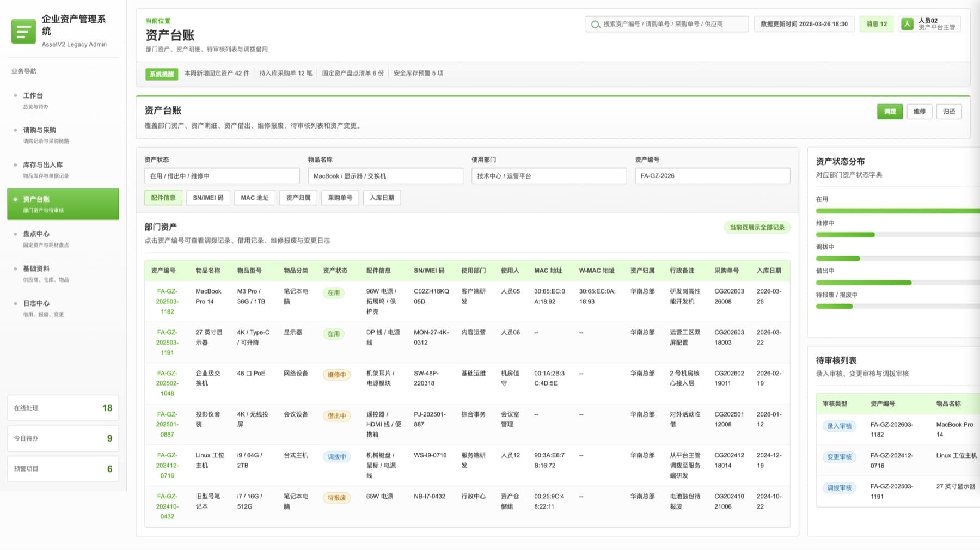Screen dimensions: 980x550
Task: Toggle the 配件信息 column chip
Action: [x=163, y=198]
